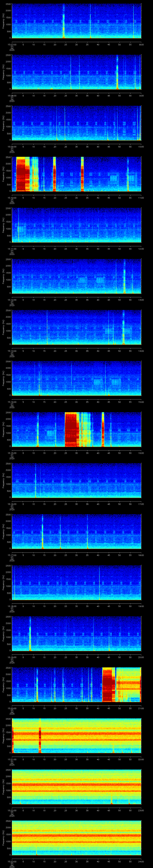The height and width of the screenshot is (868, 153).
Task: Click the 15:12:00 start time label
Action: tap(12, 300)
